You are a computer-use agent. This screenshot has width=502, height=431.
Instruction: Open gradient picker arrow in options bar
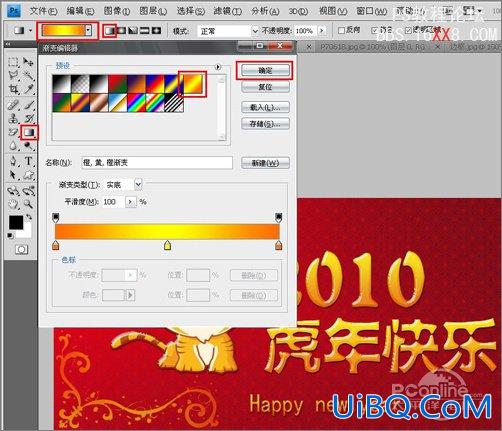coord(88,31)
